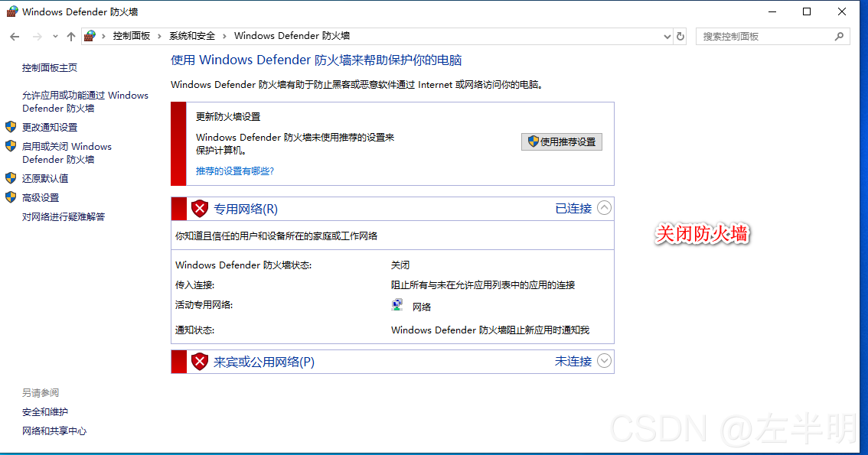Screen dimensions: 868x455
Task: Click the 使用推荐设置 button
Action: (x=561, y=141)
